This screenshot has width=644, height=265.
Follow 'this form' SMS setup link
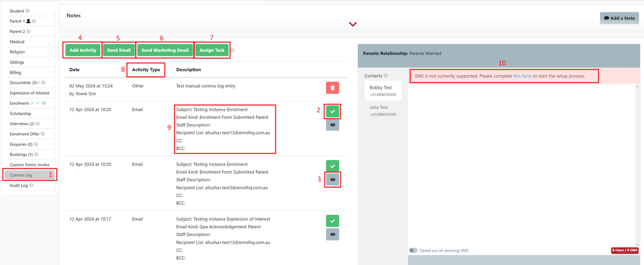pyautogui.click(x=522, y=76)
